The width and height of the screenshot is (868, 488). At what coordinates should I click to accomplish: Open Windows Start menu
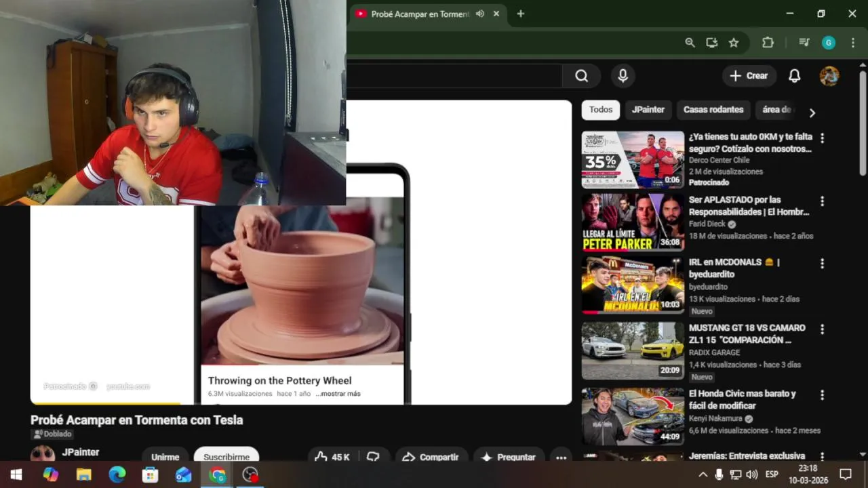(x=16, y=474)
